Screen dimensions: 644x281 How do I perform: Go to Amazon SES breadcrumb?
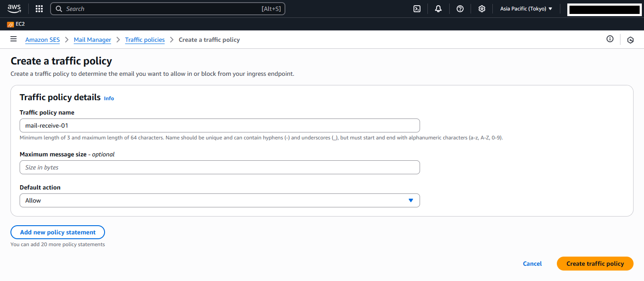[x=42, y=40]
